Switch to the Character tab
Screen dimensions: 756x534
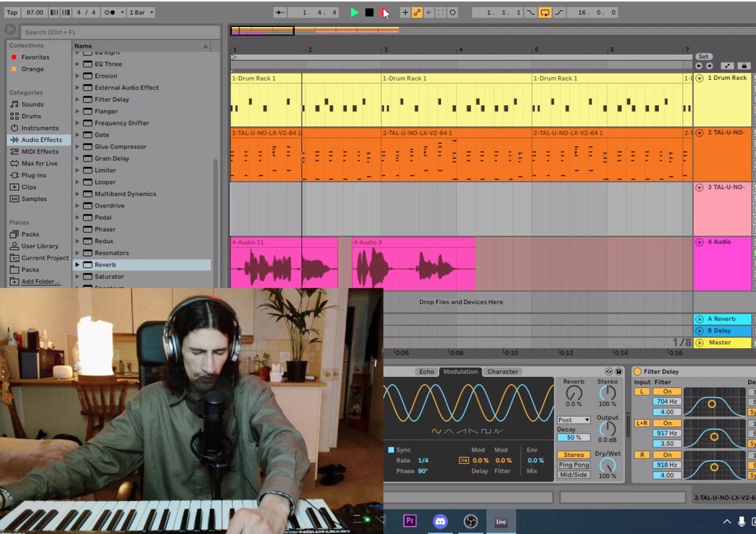(503, 371)
